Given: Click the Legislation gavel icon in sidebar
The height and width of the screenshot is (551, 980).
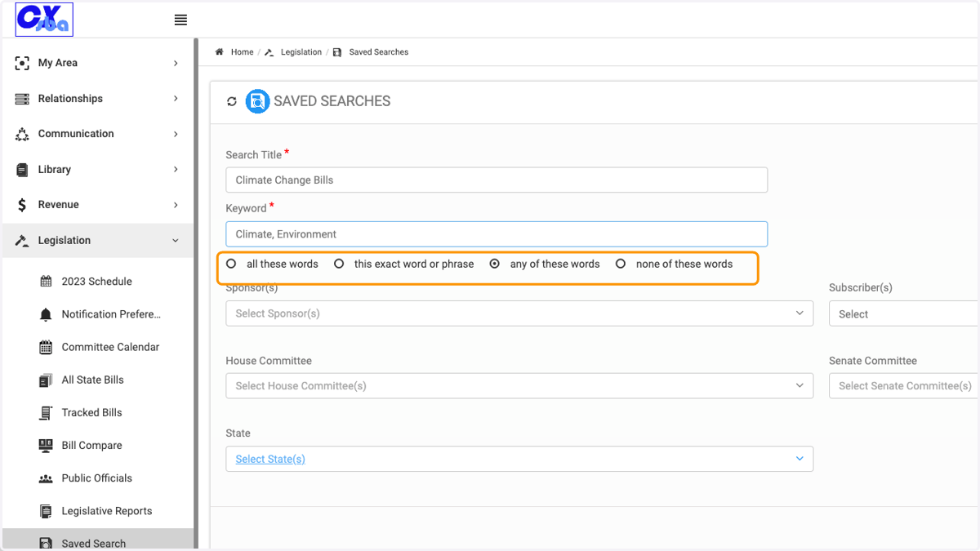Looking at the screenshot, I should click(x=22, y=241).
